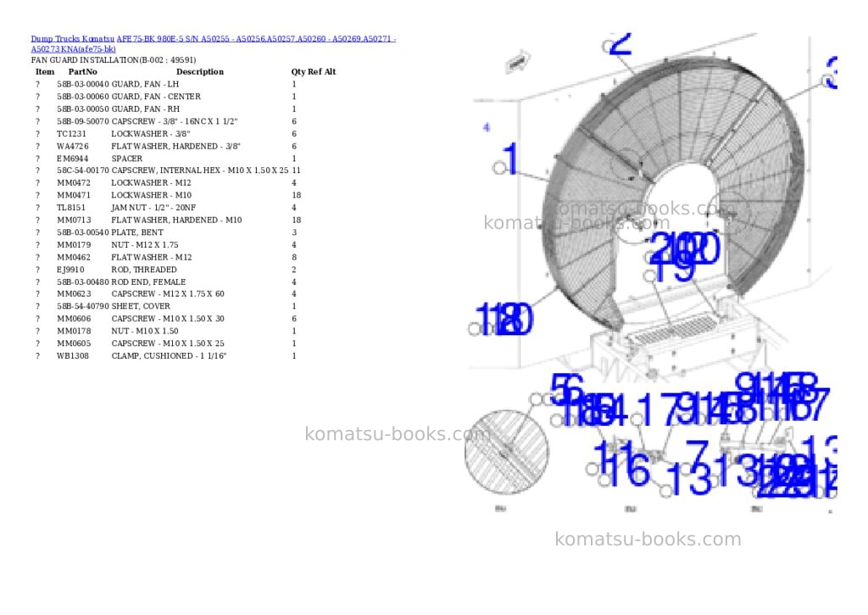This screenshot has height=615, width=868.
Task: Click the 'Item' column header
Action: (x=45, y=71)
